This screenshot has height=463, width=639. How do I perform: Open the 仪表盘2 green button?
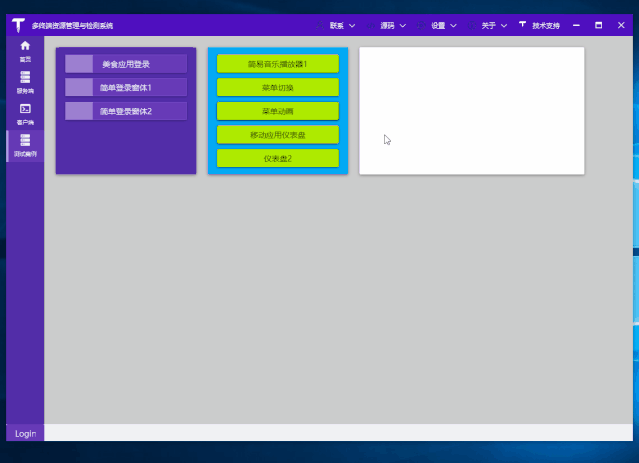point(278,158)
